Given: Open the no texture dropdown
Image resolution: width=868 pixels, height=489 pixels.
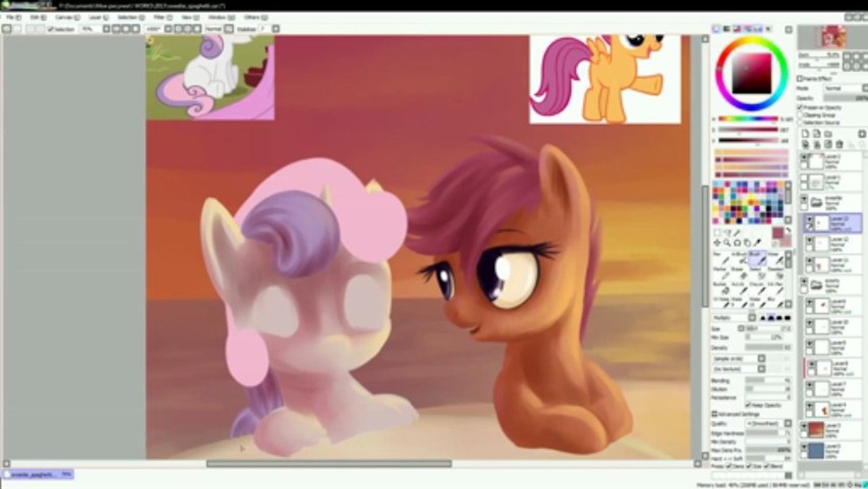Looking at the screenshot, I should 740,369.
